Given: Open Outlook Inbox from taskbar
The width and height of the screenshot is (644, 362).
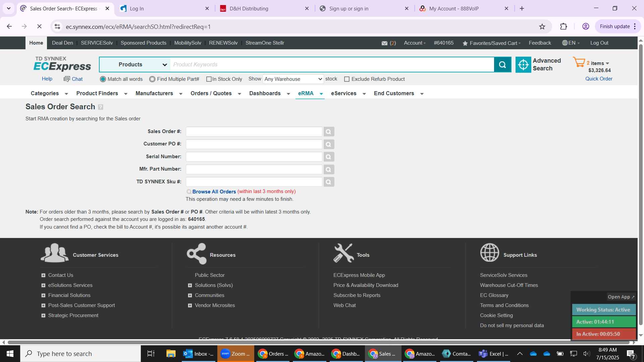Looking at the screenshot, I should [x=199, y=354].
